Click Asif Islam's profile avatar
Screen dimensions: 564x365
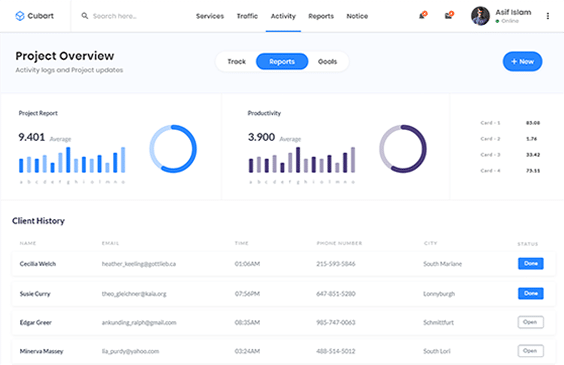480,16
